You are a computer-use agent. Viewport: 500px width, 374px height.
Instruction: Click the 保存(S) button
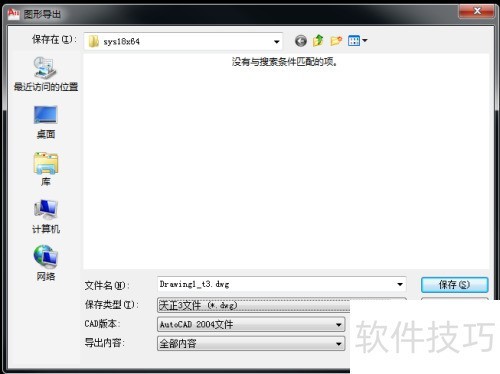coord(455,285)
